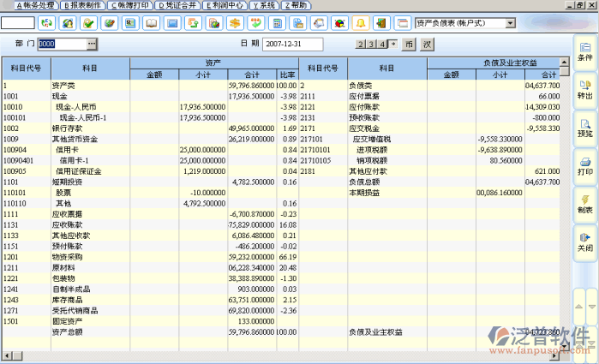Click the 日期 date input field
599x364 pixels.
coord(292,43)
